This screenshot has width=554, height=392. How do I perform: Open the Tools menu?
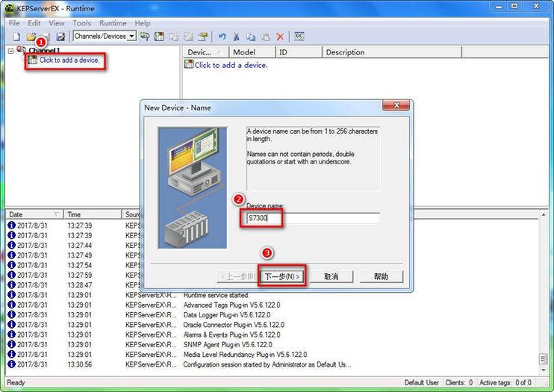coord(82,23)
